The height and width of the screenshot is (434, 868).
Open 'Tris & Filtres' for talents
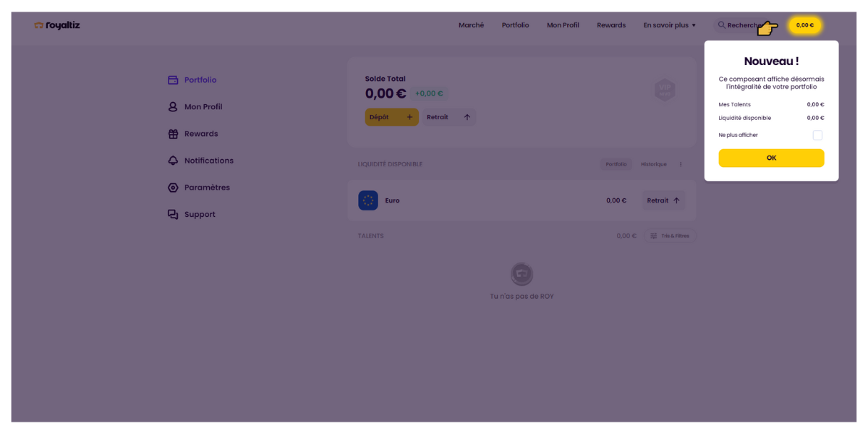670,236
